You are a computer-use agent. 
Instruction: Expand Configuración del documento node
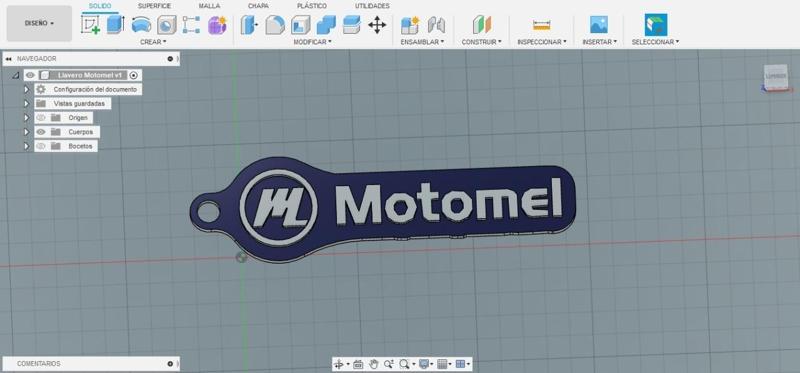tap(27, 89)
